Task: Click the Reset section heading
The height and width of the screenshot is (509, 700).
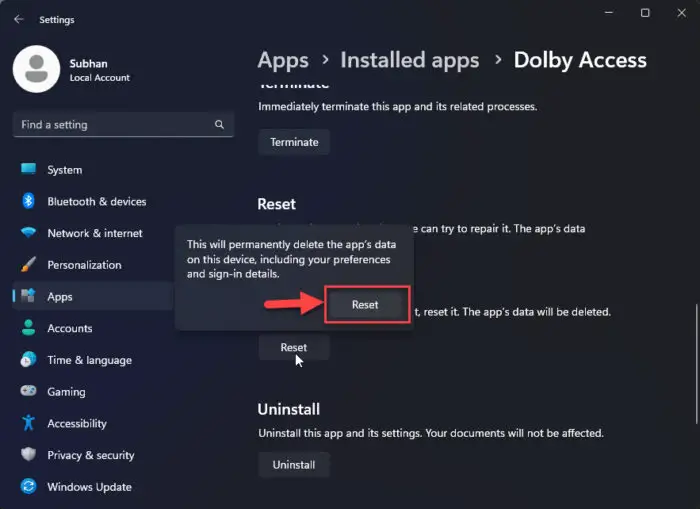Action: [276, 204]
